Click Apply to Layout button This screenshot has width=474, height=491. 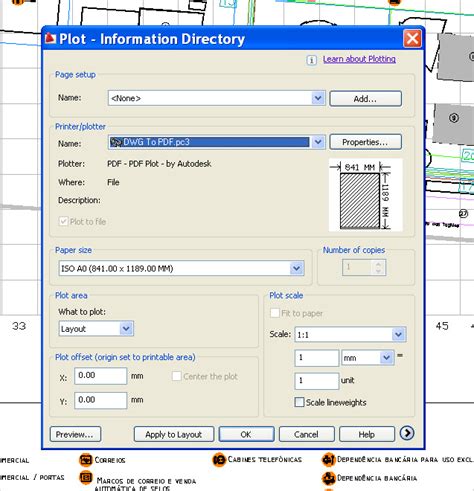pos(174,434)
